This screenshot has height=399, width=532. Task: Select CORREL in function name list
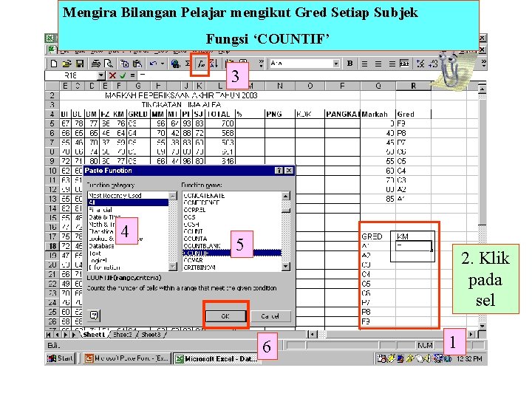[x=232, y=210]
